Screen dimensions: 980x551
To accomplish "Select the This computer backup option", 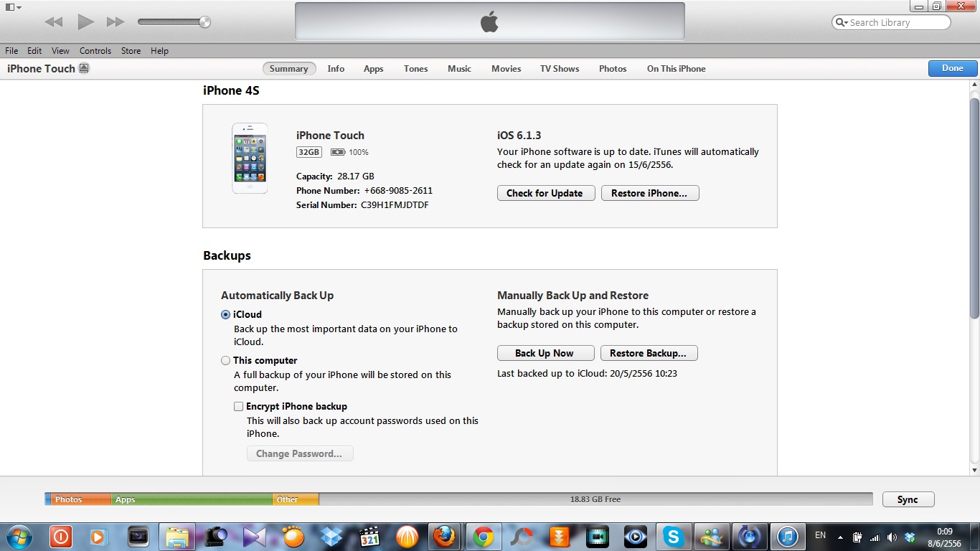I will pos(225,360).
